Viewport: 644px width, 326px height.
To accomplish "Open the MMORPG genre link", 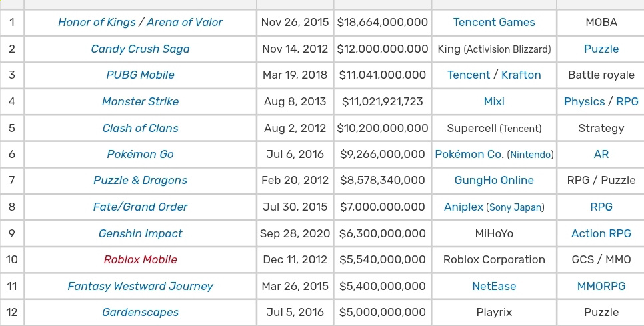I will pyautogui.click(x=601, y=286).
